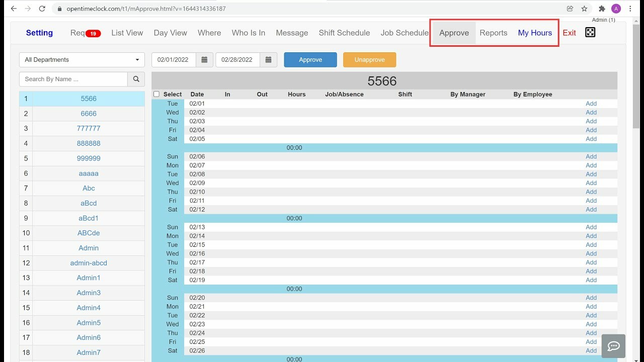Open the start date calendar picker
This screenshot has width=644, height=362.
[204, 59]
